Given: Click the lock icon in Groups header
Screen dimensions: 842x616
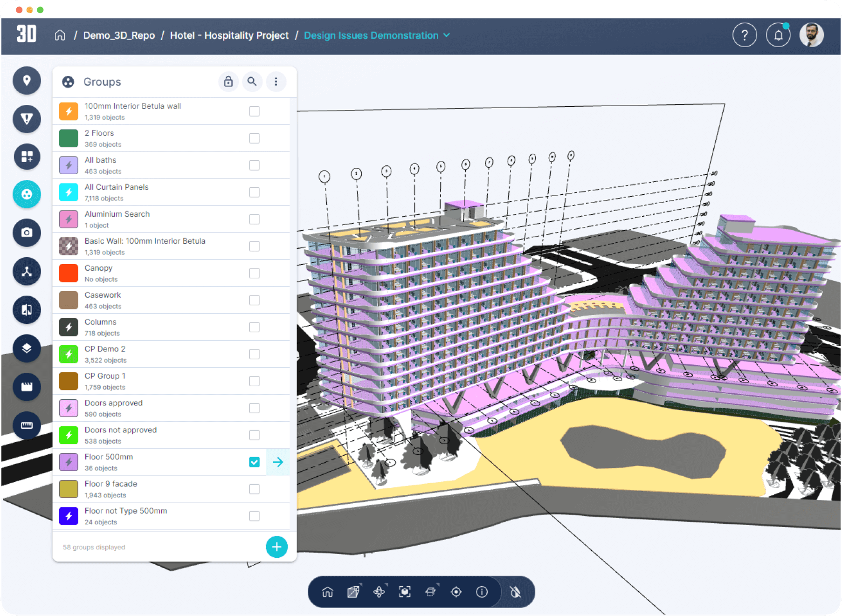Looking at the screenshot, I should [x=228, y=82].
